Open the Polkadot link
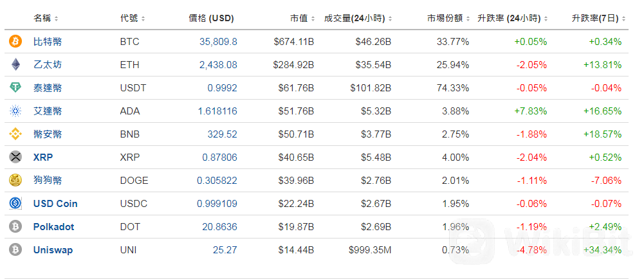This screenshot has height=279, width=644. [x=54, y=226]
